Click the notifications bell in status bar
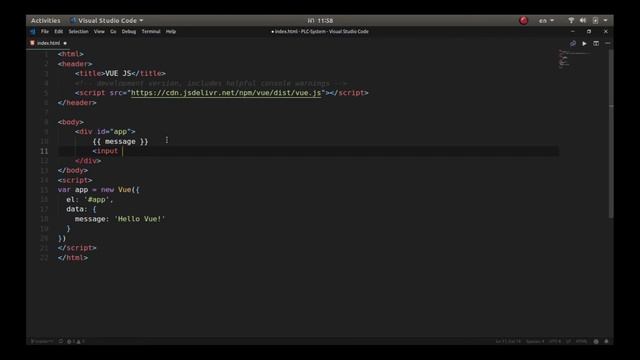Image resolution: width=640 pixels, height=360 pixels. tap(606, 341)
